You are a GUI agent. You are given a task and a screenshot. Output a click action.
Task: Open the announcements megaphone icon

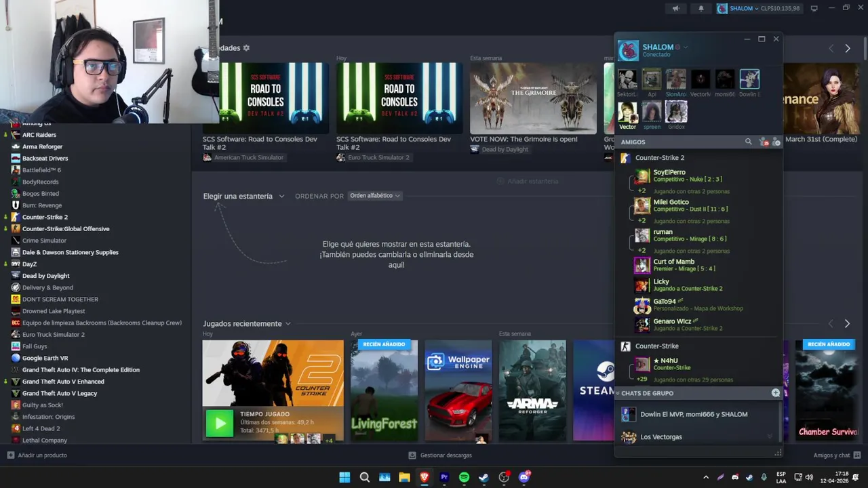click(x=675, y=8)
